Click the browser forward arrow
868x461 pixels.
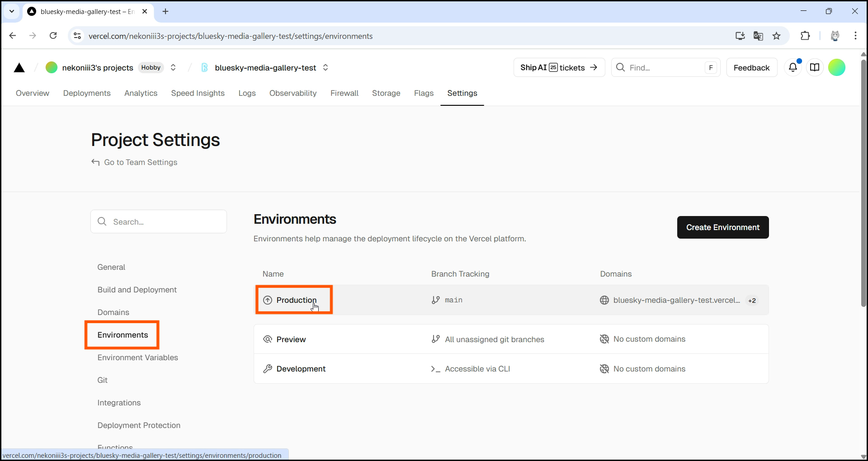pos(33,36)
